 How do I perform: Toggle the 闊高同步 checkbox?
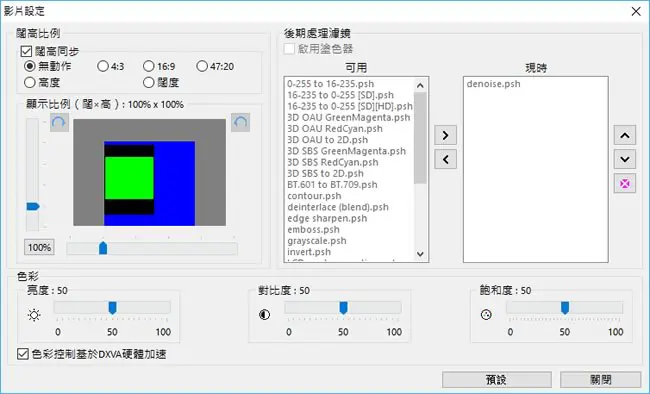pyautogui.click(x=26, y=51)
